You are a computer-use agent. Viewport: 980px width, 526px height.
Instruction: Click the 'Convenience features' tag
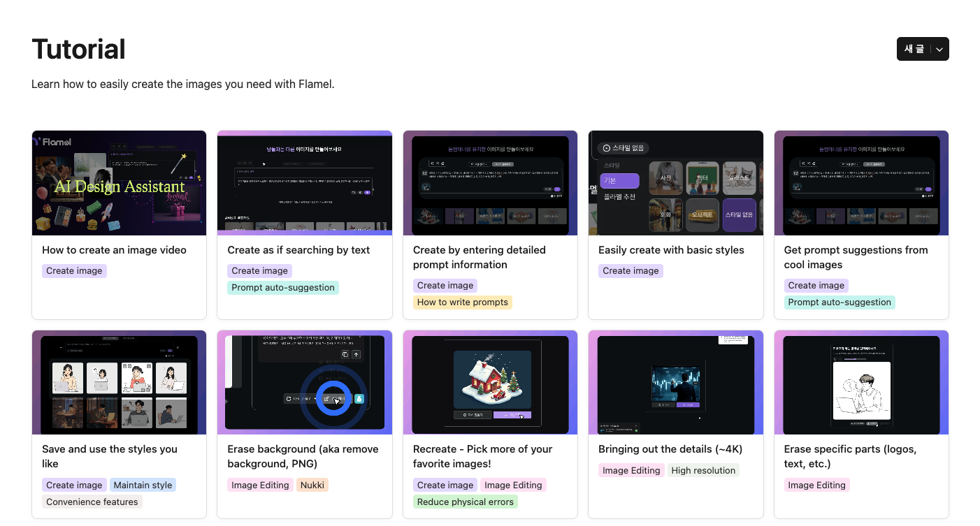pyautogui.click(x=92, y=502)
